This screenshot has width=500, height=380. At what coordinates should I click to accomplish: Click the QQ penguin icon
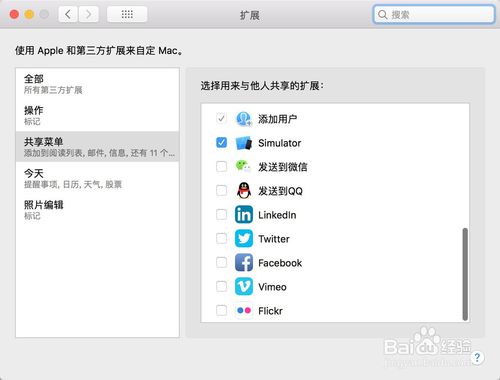244,191
